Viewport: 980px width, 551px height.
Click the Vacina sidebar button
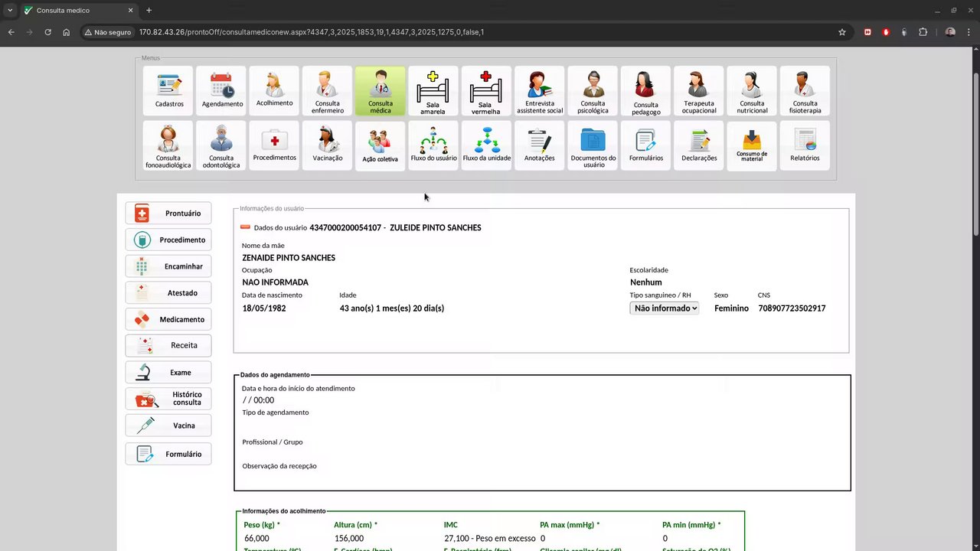click(x=168, y=425)
